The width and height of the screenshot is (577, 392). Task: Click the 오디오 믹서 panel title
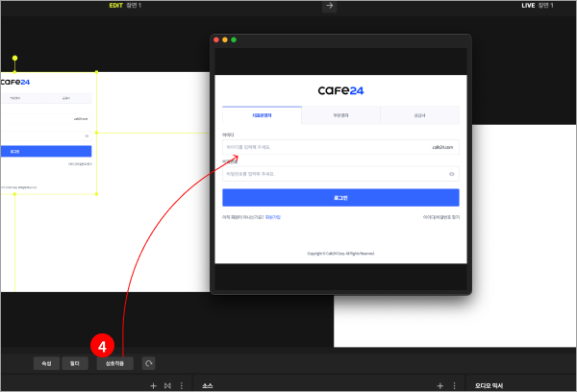[489, 385]
